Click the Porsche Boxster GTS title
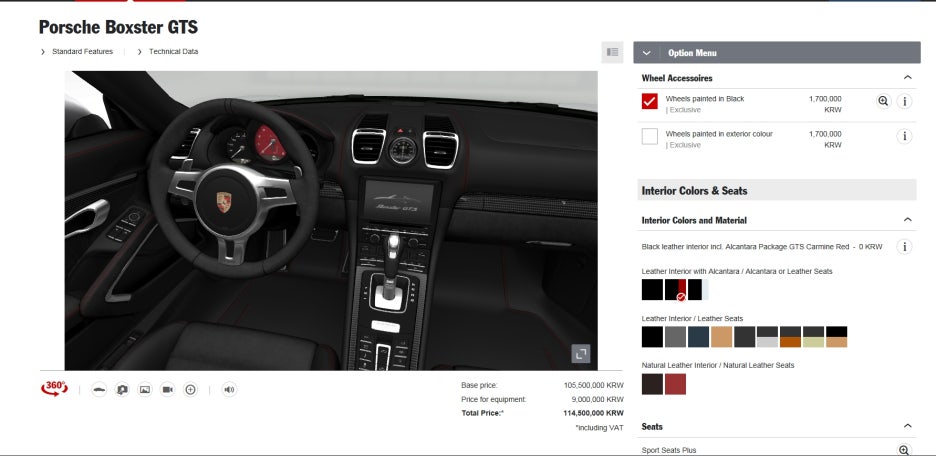 coord(118,27)
